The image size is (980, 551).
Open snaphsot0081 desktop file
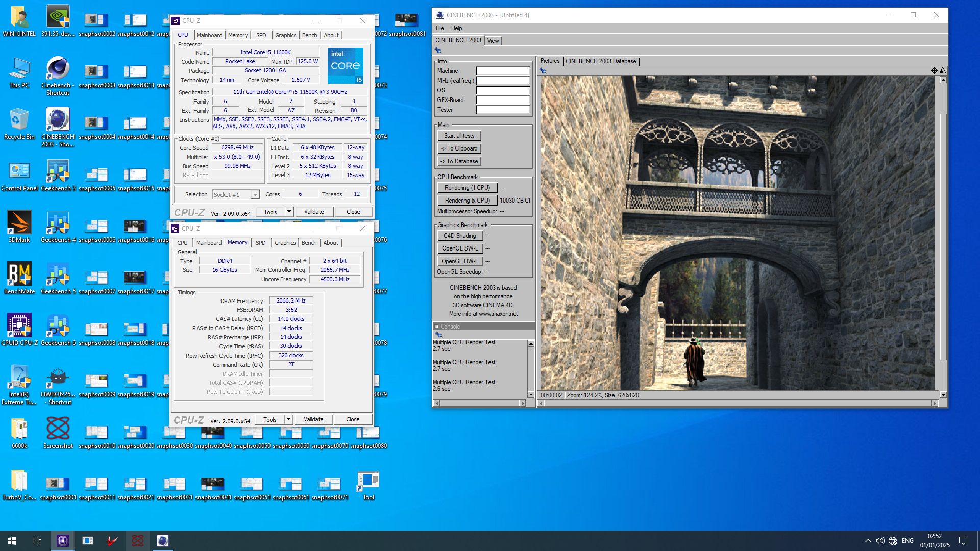coord(407,24)
